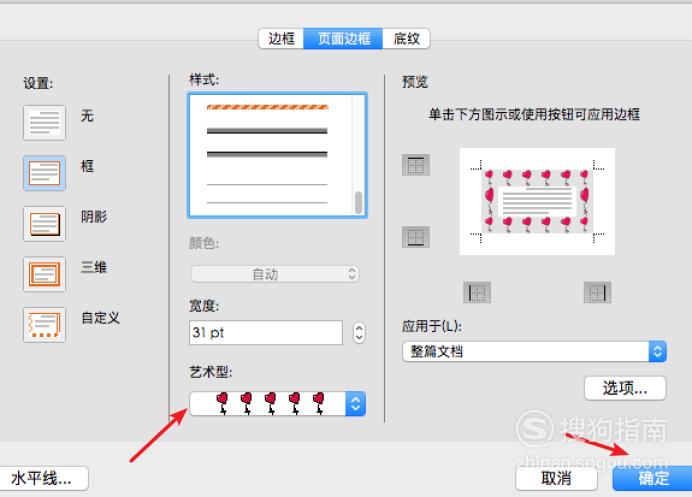Image resolution: width=692 pixels, height=497 pixels.
Task: Switch to the 底纹 tab
Action: (406, 39)
